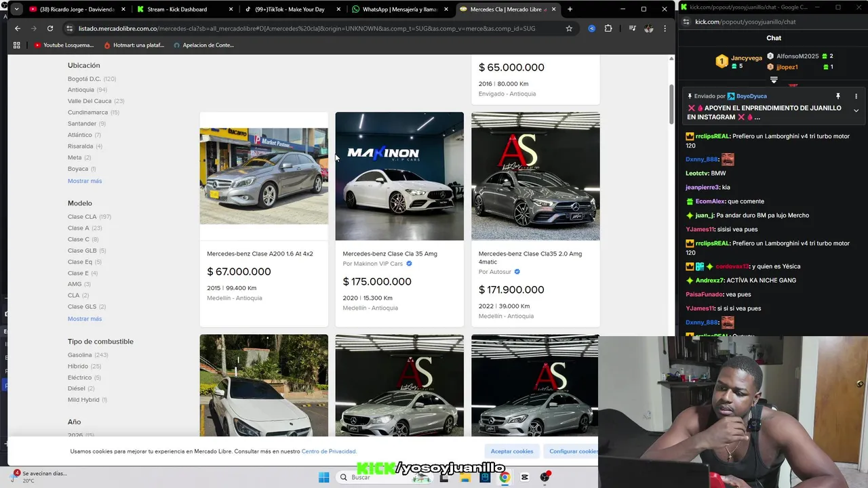Image resolution: width=868 pixels, height=488 pixels.
Task: Open the white Cla 35 Amg Makinon photo
Action: point(399,176)
